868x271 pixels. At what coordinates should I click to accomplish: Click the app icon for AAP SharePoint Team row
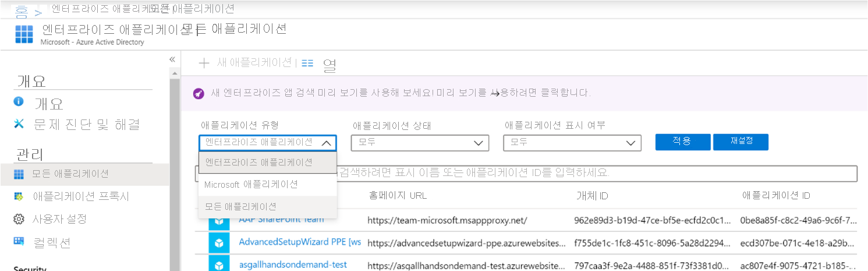(x=219, y=221)
